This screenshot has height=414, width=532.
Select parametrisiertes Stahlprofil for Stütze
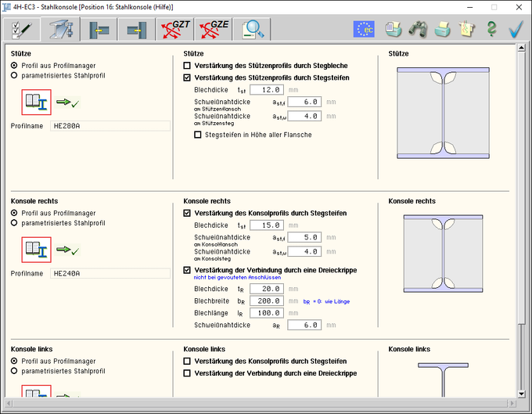tap(15, 76)
